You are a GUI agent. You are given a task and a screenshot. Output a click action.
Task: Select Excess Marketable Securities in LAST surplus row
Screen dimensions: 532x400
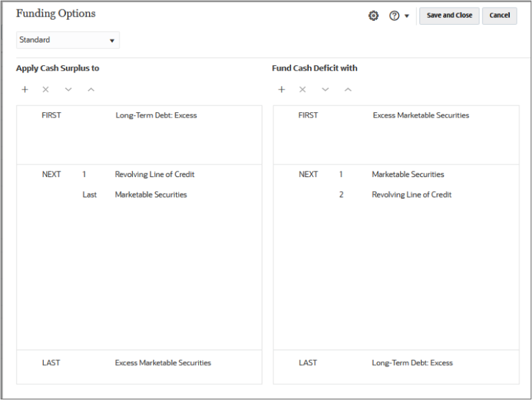point(163,363)
